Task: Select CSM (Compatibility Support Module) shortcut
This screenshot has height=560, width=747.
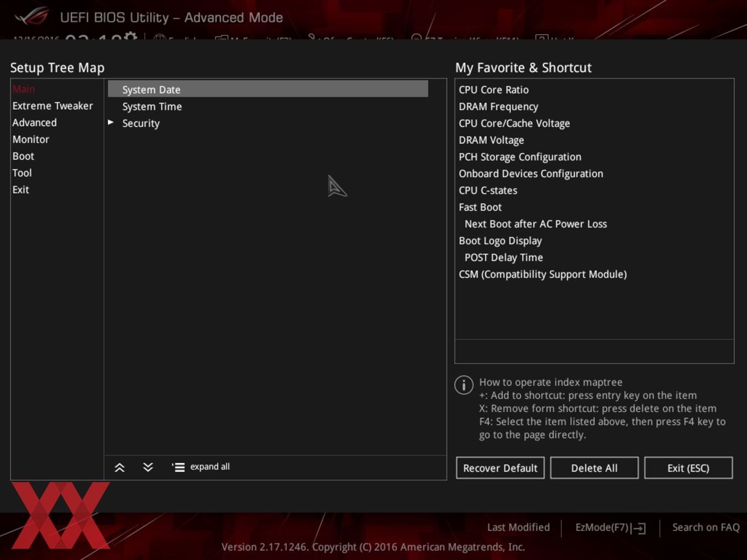Action: (543, 274)
